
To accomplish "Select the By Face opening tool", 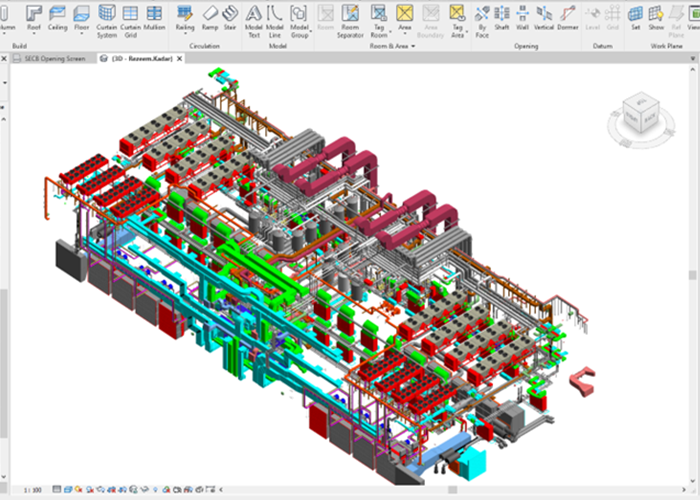I will coord(482,21).
